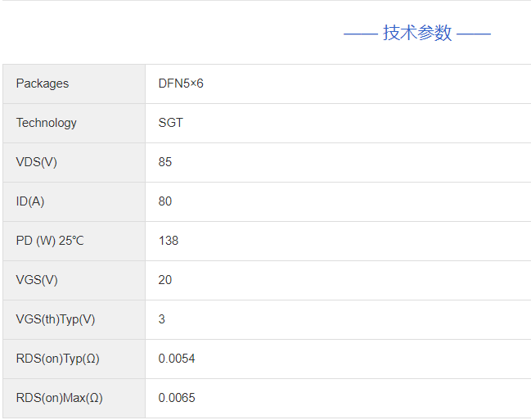Click the Technology row label

click(x=47, y=123)
